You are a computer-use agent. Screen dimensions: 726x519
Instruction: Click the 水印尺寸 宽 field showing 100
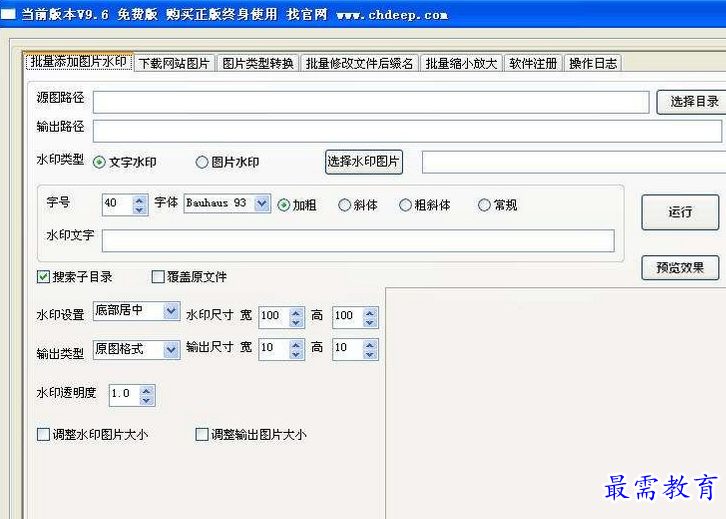pos(274,317)
